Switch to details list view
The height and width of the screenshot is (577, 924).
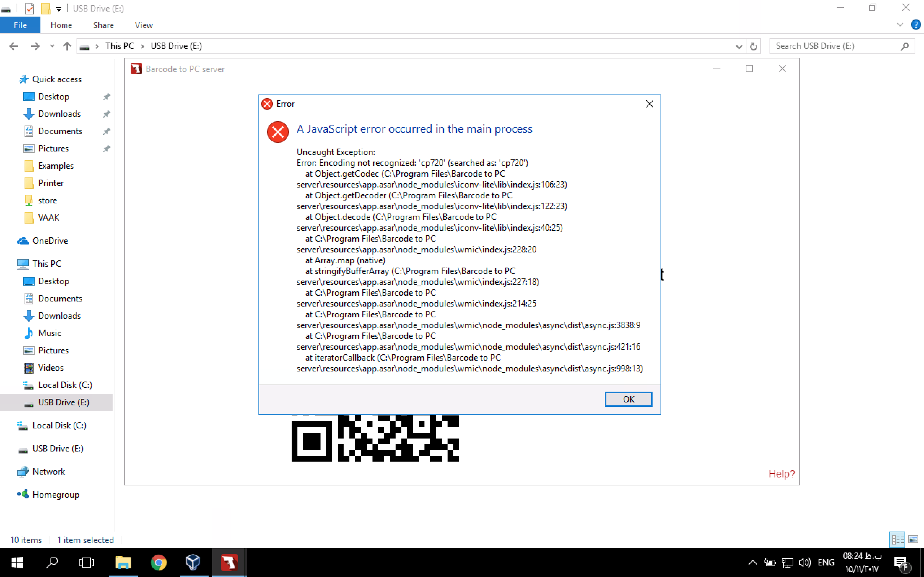point(897,539)
